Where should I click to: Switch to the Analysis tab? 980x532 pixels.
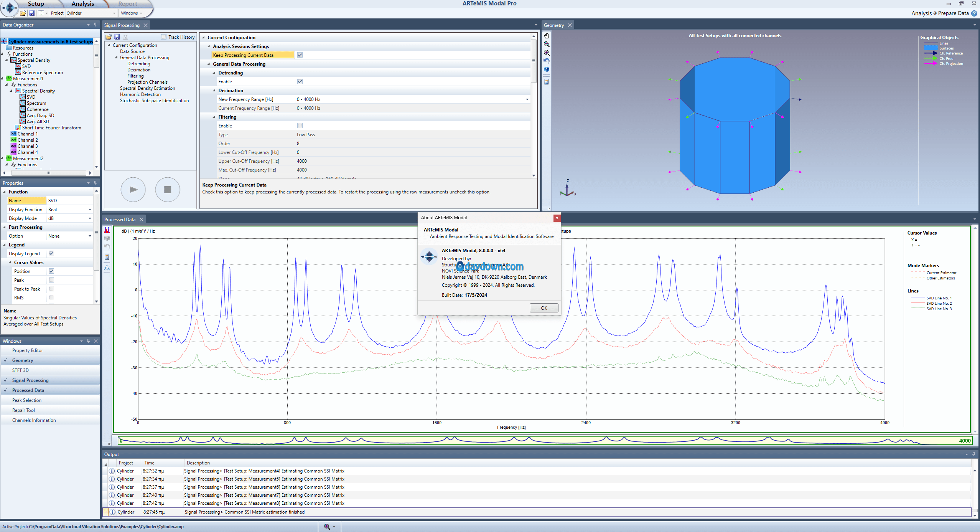point(82,4)
